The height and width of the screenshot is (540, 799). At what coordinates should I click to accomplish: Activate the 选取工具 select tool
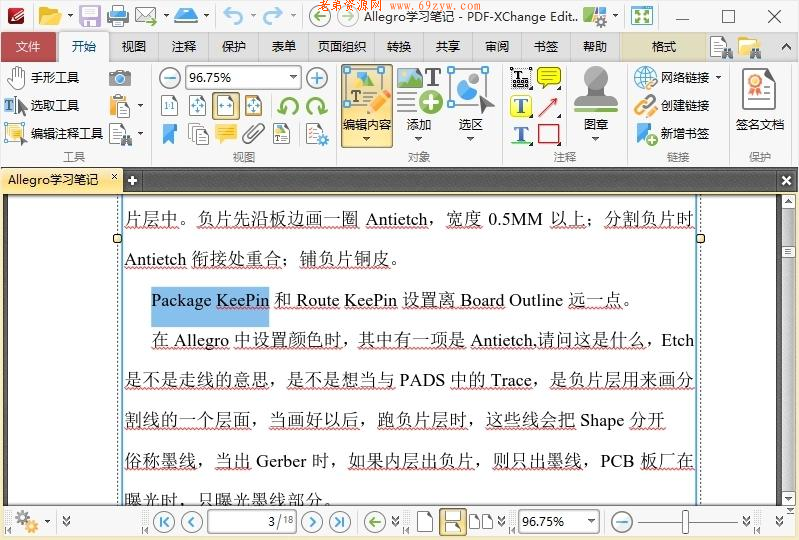pos(42,105)
